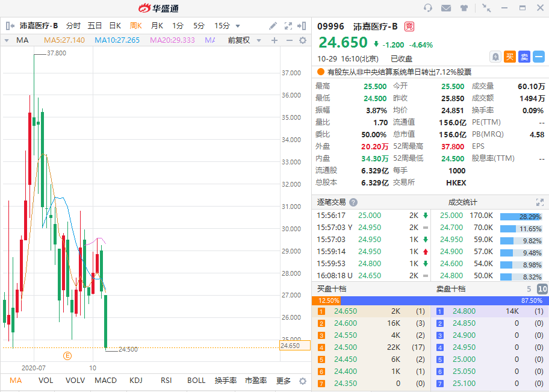Expand the MA indicator dropdown triangle
This screenshot has width=549, height=392.
coord(6,40)
